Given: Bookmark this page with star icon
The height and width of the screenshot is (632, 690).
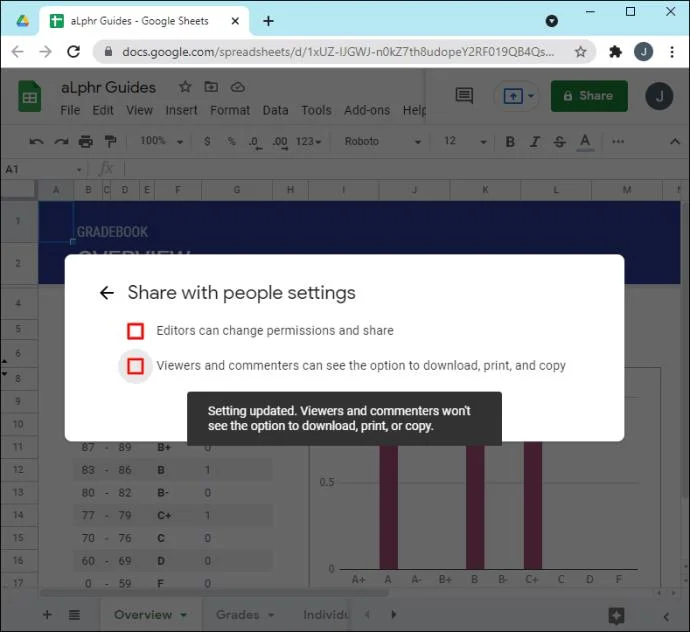Looking at the screenshot, I should click(x=581, y=51).
